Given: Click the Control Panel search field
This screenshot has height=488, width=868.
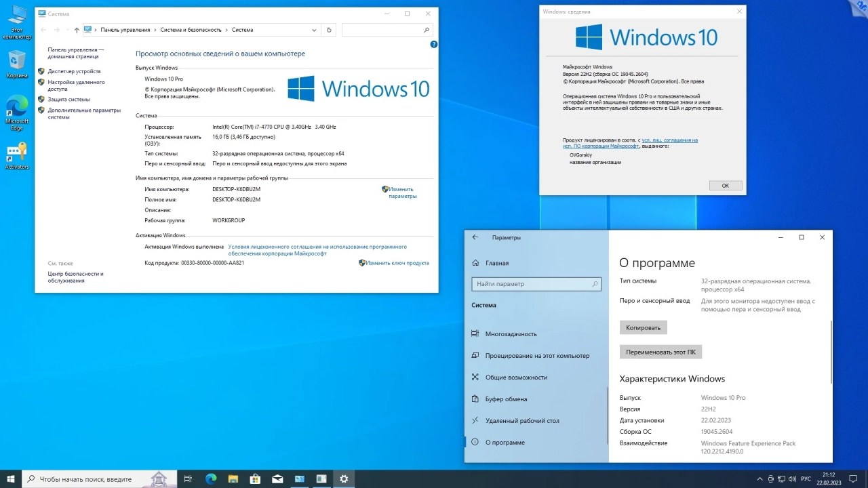Looking at the screenshot, I should point(387,30).
